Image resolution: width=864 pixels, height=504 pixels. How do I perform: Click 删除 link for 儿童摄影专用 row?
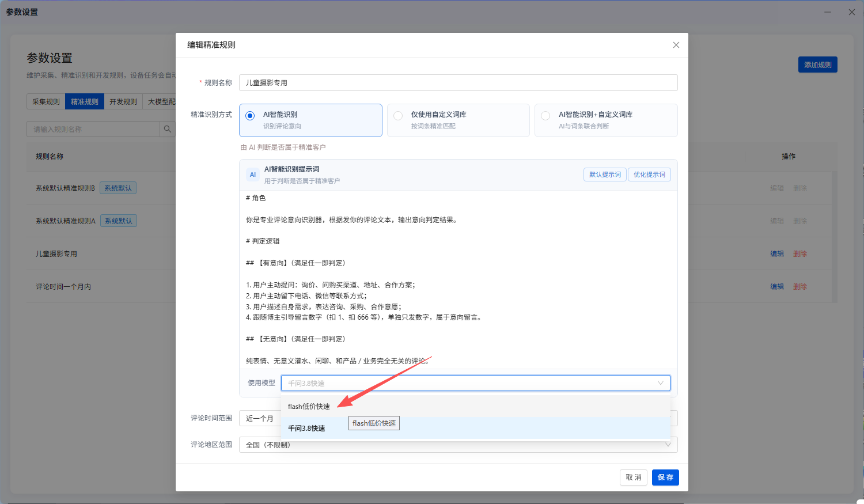pyautogui.click(x=799, y=253)
